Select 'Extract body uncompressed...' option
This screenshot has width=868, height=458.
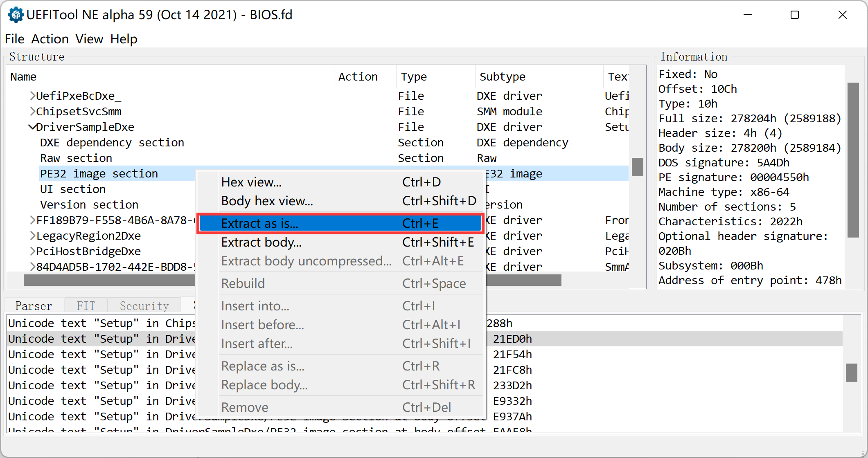(x=307, y=260)
